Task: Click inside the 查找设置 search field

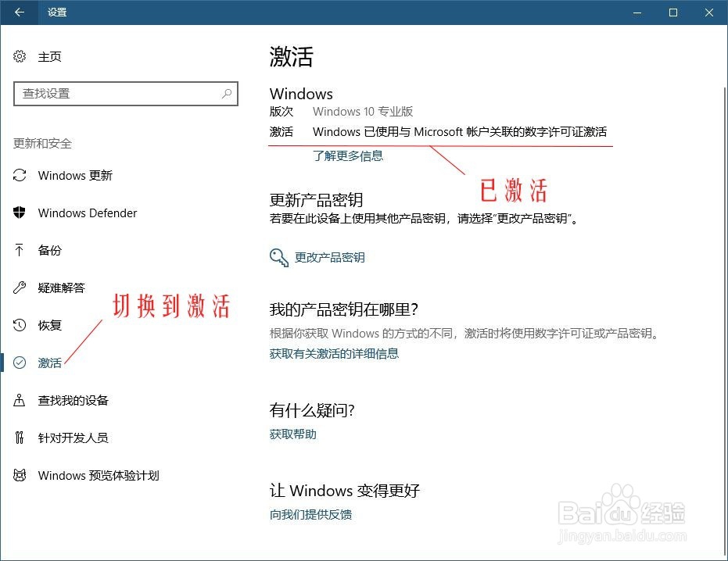Action: 117,94
